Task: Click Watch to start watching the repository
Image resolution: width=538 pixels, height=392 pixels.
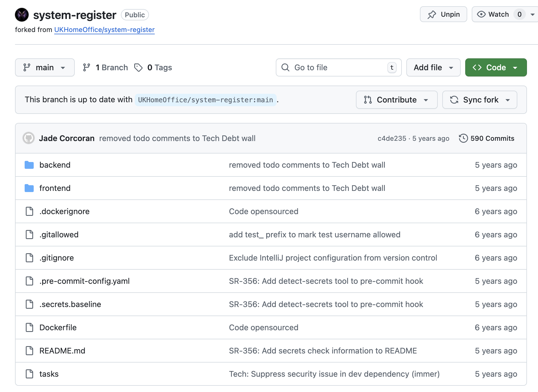Action: [499, 14]
